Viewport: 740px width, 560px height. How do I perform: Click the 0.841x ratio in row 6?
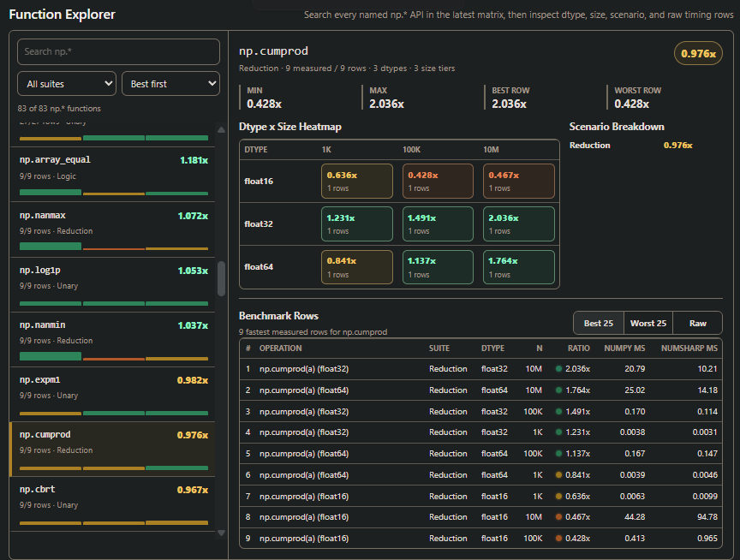click(577, 475)
